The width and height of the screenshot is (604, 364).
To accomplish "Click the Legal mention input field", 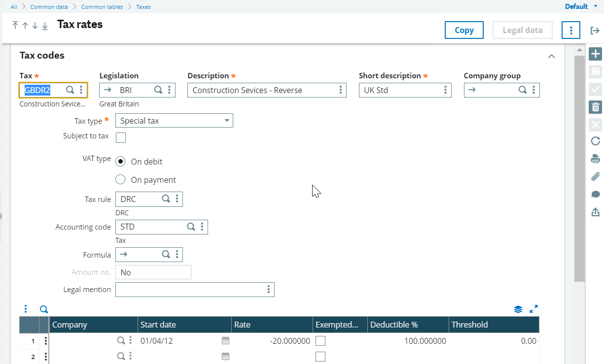I will pyautogui.click(x=195, y=290).
